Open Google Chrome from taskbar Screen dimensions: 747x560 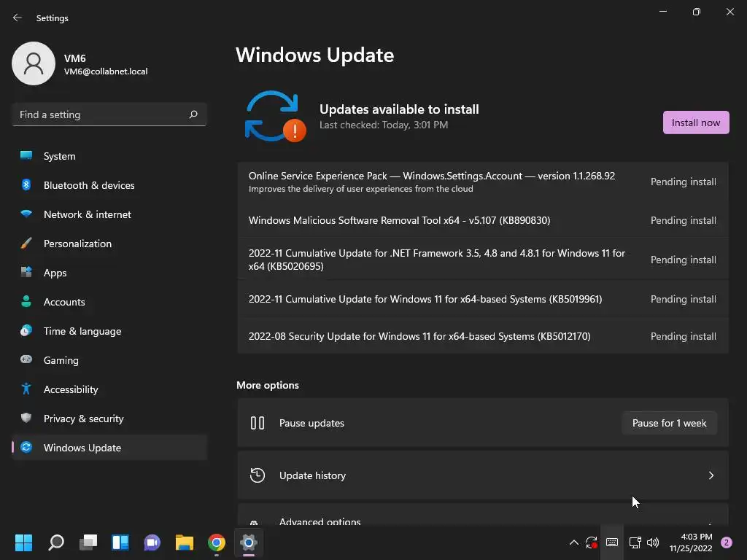[x=216, y=542]
